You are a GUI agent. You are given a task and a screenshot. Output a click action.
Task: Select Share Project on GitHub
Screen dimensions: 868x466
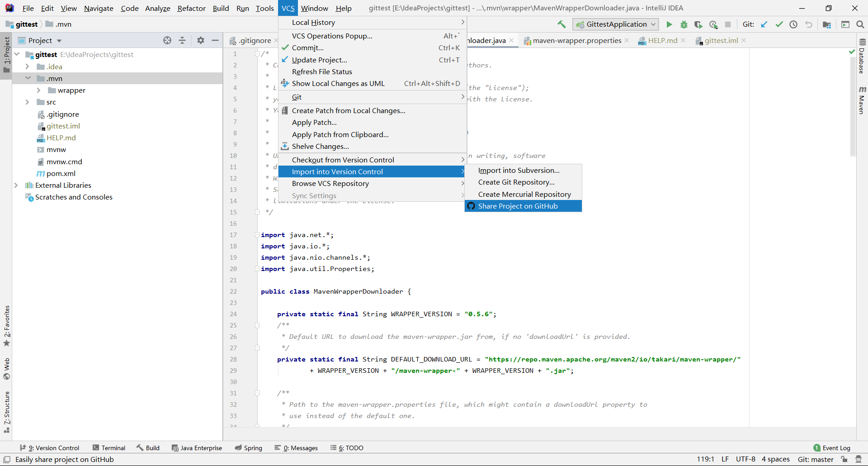524,206
